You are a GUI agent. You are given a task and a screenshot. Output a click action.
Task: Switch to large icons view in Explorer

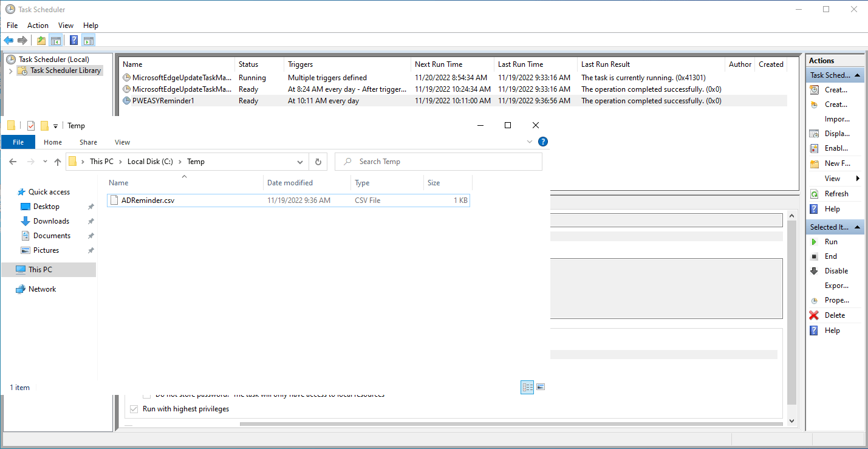pos(541,387)
